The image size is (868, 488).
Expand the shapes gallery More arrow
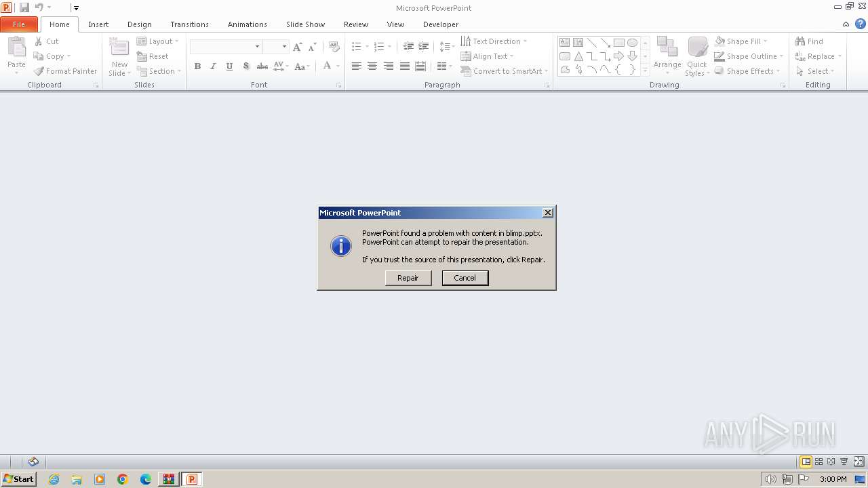(x=645, y=70)
